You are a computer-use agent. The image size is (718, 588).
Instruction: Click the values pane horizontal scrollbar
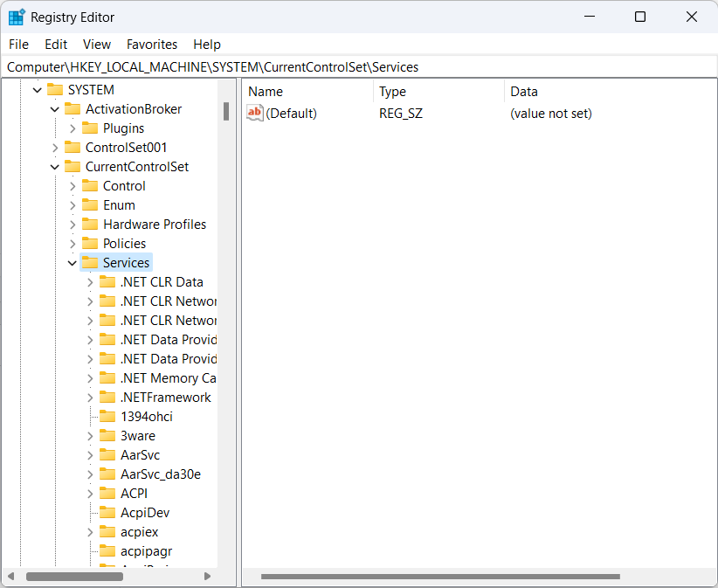tap(440, 577)
